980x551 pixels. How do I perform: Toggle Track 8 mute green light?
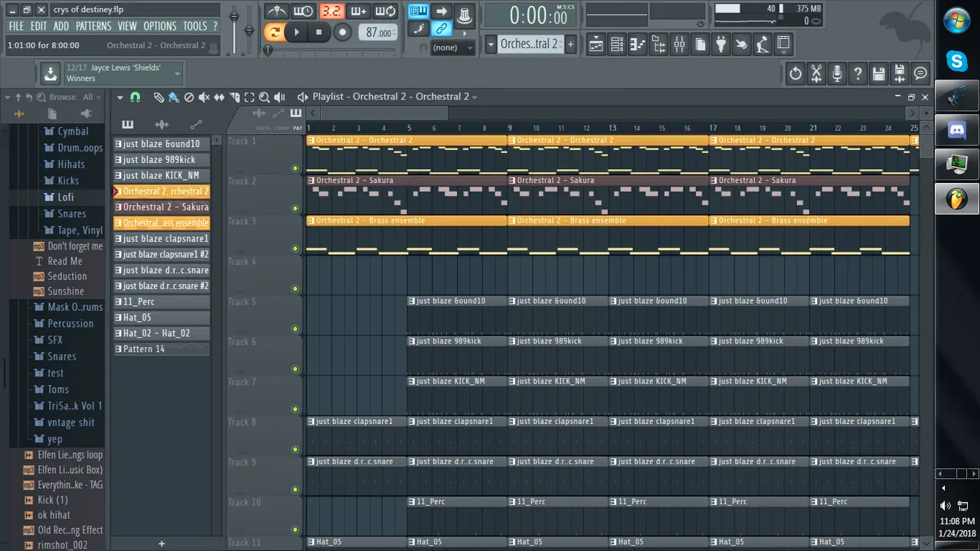pyautogui.click(x=296, y=449)
